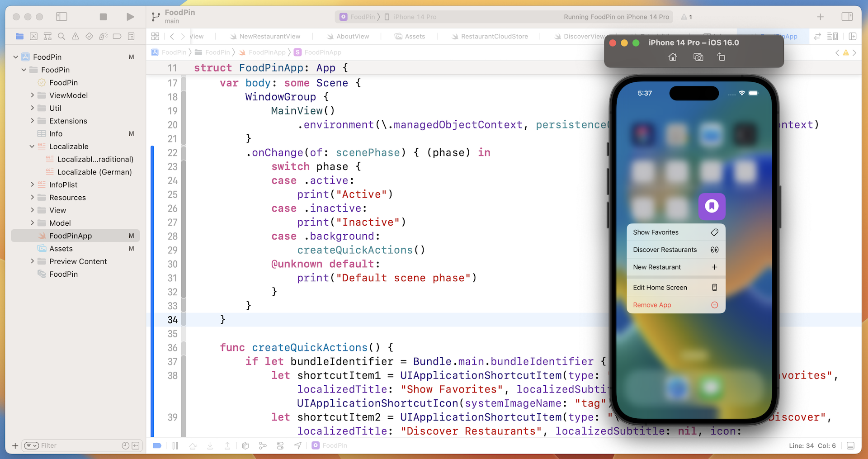
Task: Select the Assets item in navigator
Action: 61,249
